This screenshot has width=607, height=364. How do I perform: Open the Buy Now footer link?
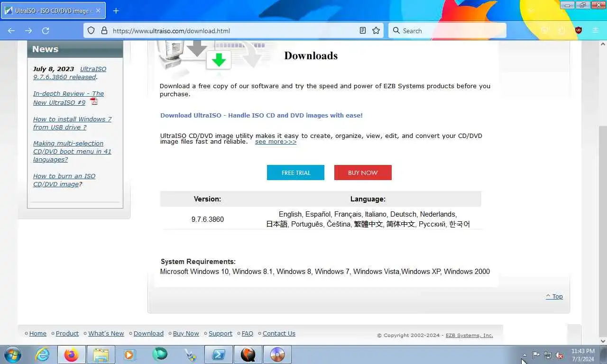click(186, 333)
